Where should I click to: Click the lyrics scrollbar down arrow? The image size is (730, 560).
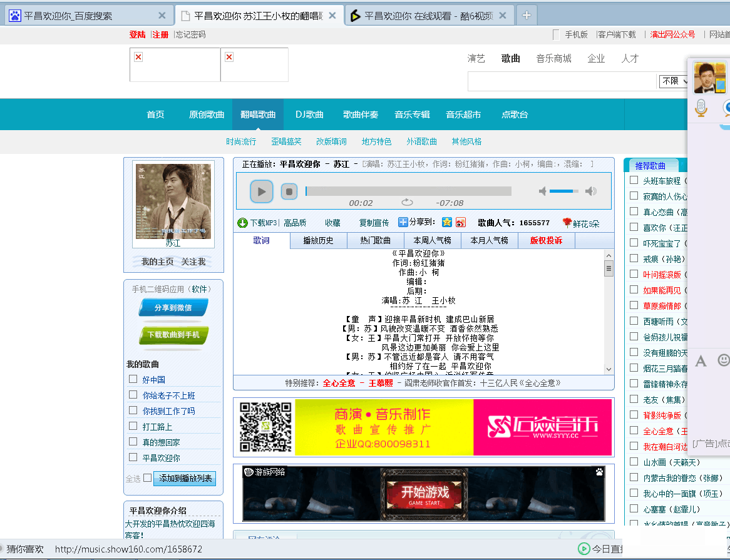(x=609, y=369)
